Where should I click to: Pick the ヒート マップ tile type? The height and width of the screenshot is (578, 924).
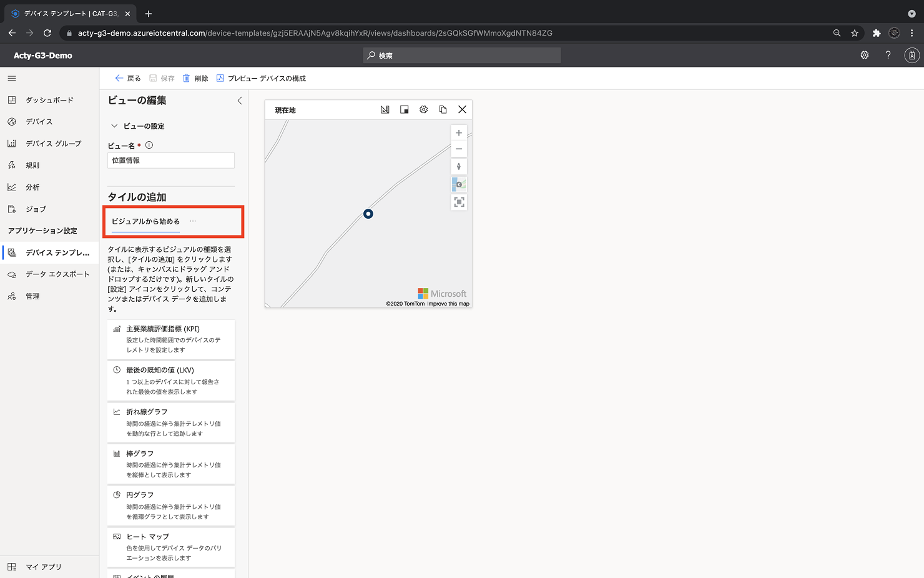pyautogui.click(x=171, y=547)
